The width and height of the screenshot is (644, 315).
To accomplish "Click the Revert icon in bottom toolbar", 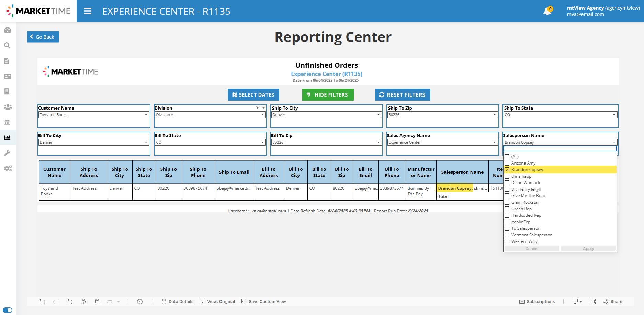I will [70, 302].
